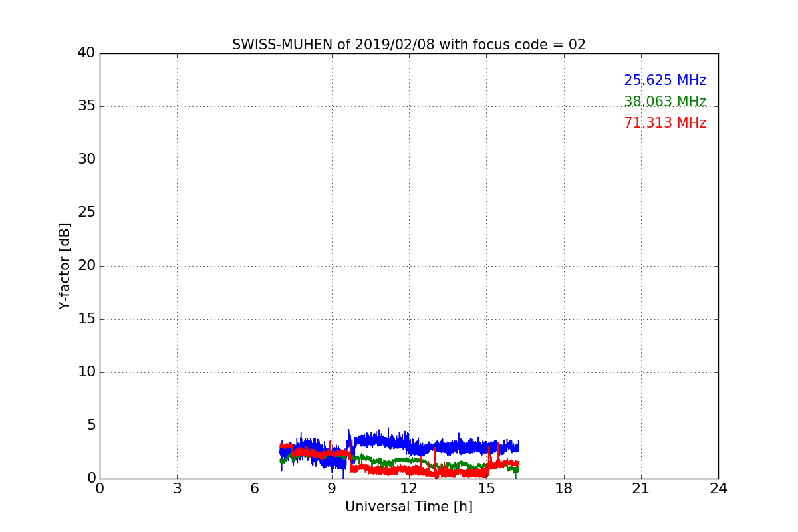The width and height of the screenshot is (798, 532).
Task: Click the x-axis tick label 18
Action: point(563,489)
